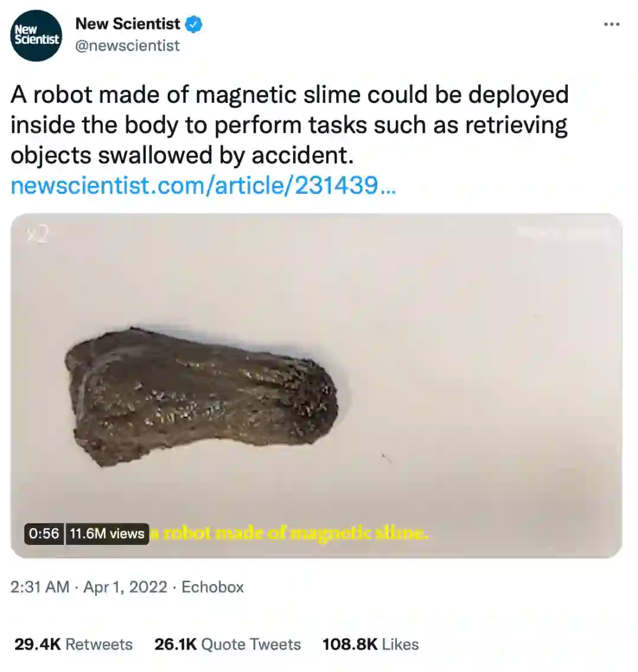Open the tweet timestamp 2:31 AM
The height and width of the screenshot is (672, 638).
pos(40,587)
